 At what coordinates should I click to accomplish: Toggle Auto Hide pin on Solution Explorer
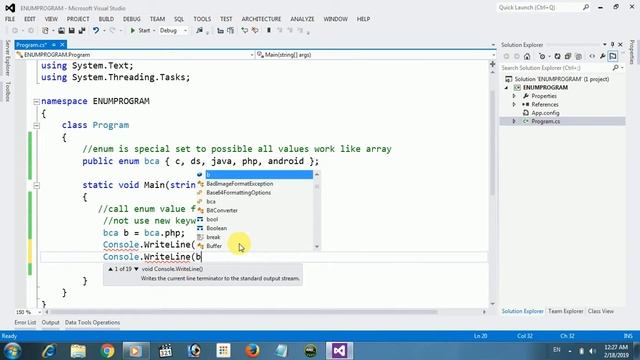point(612,44)
